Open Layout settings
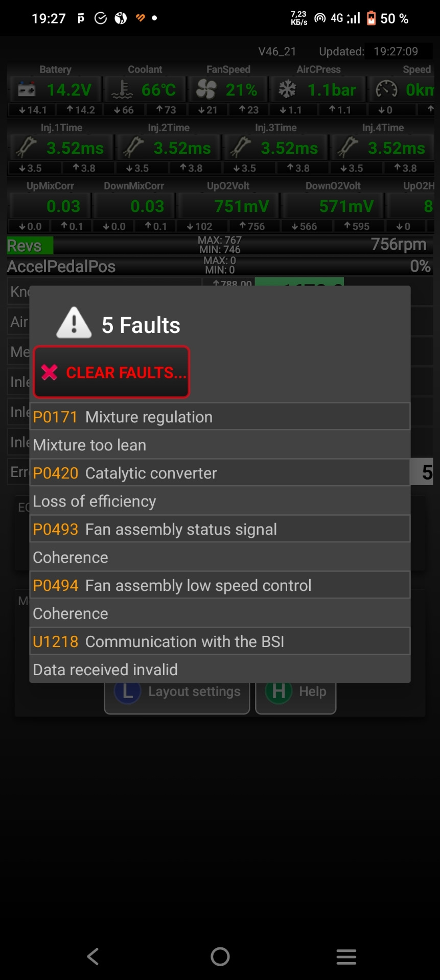The image size is (440, 980). coord(177,698)
